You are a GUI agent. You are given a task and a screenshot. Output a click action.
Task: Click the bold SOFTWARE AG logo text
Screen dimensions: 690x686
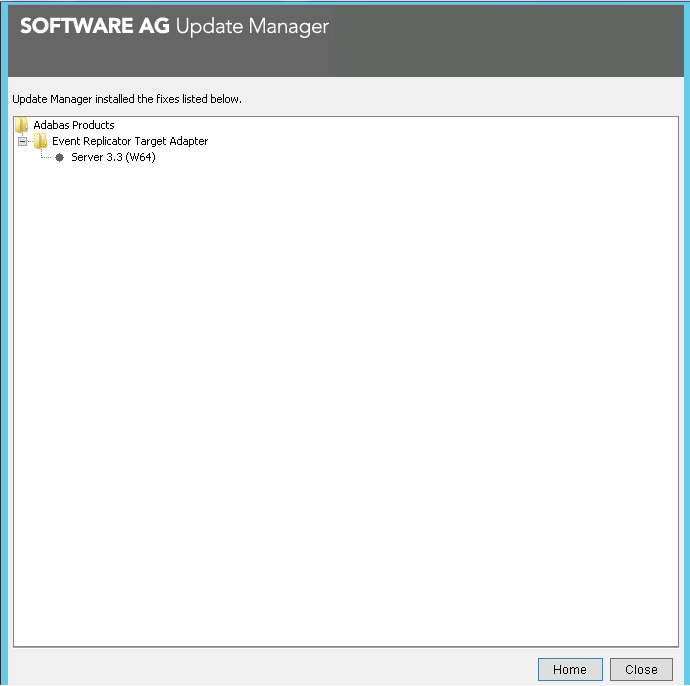pos(94,27)
